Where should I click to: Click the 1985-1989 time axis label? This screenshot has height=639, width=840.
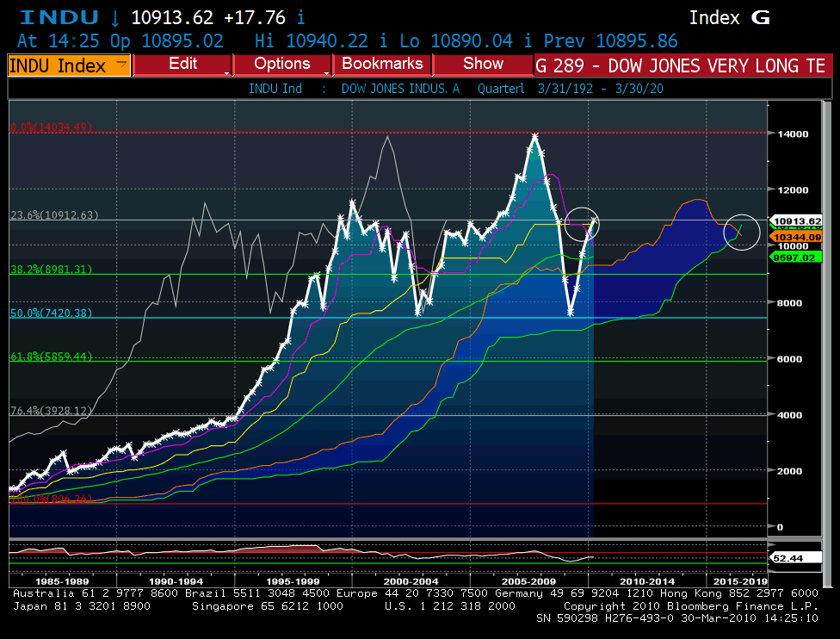pos(62,581)
